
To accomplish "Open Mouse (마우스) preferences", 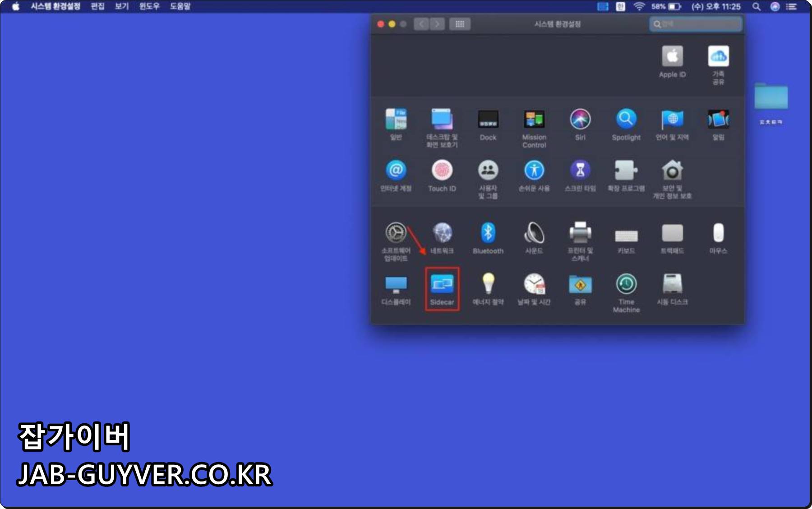I will coord(718,238).
